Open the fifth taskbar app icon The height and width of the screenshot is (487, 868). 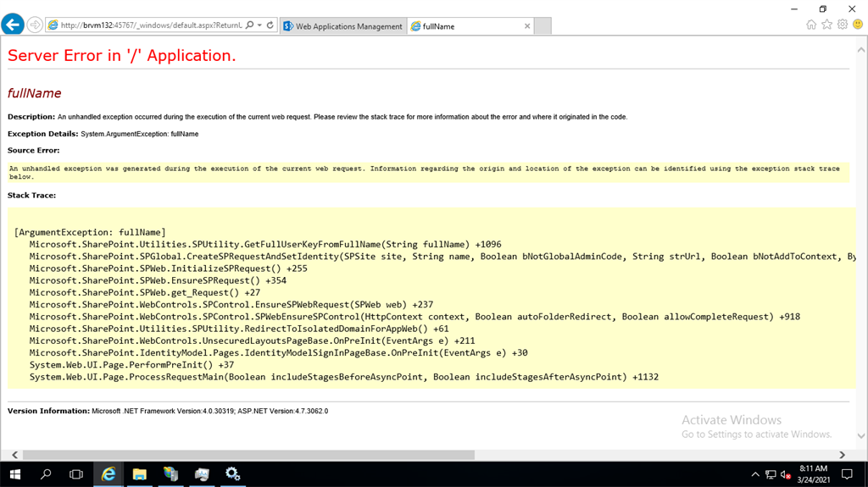202,474
